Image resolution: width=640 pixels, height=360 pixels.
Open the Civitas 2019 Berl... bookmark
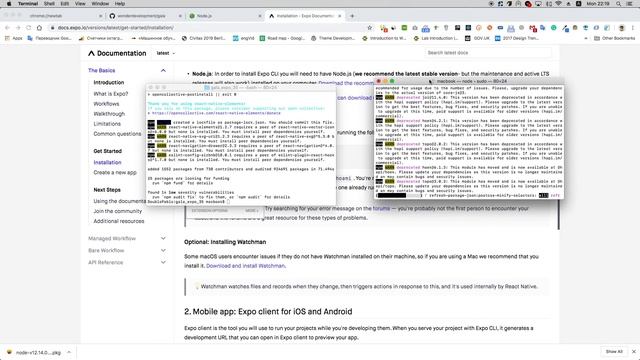203,38
